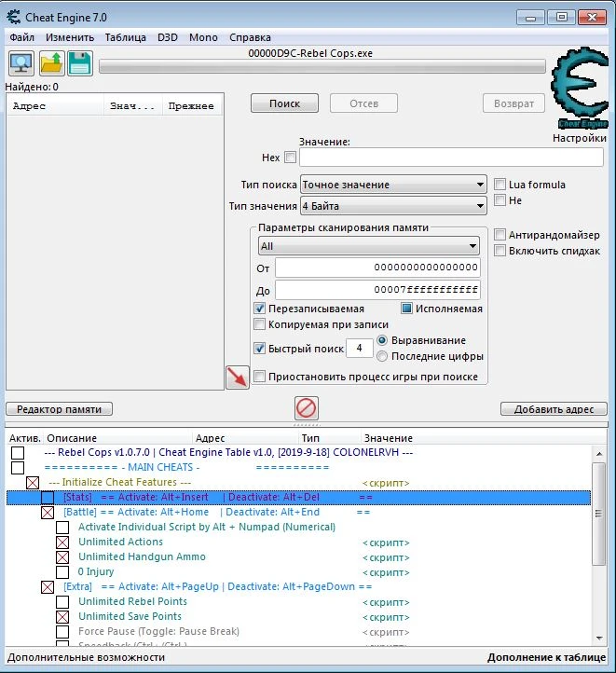This screenshot has height=673, width=616.
Task: Open the Изменить menu
Action: (x=70, y=37)
